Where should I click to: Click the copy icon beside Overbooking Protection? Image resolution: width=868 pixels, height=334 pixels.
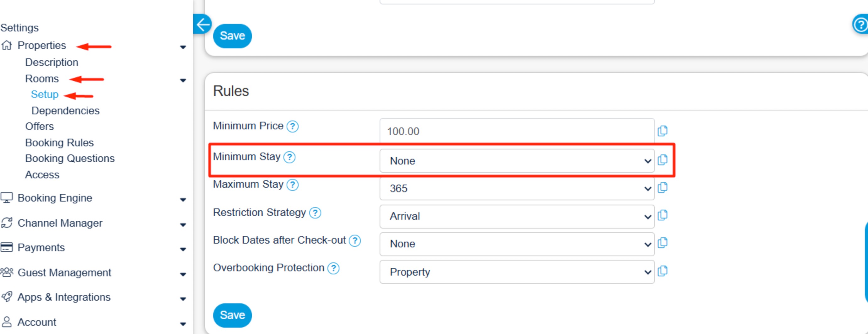[662, 271]
